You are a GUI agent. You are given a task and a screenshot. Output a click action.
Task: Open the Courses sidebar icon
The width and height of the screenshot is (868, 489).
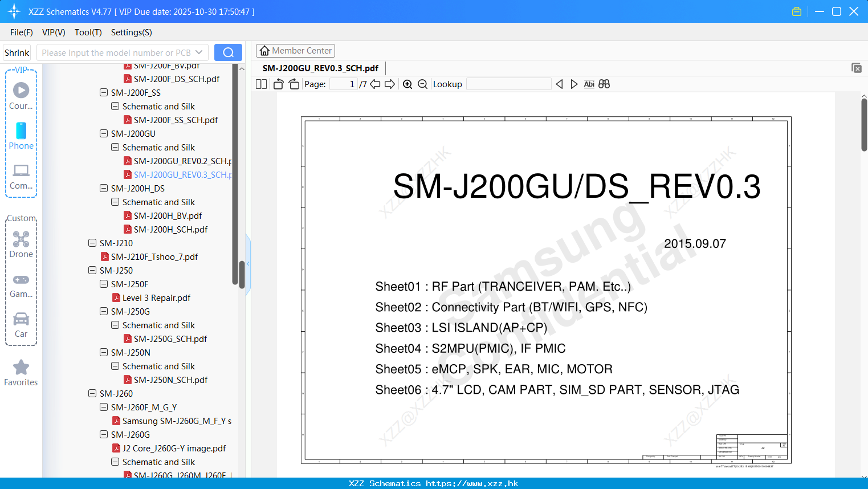pyautogui.click(x=21, y=90)
